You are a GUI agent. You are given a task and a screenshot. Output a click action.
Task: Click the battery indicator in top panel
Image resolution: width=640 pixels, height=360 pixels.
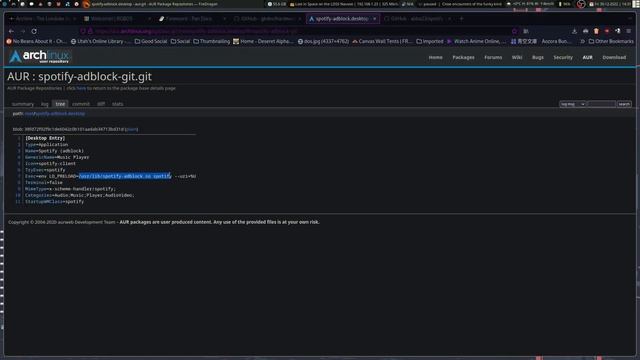[565, 4]
